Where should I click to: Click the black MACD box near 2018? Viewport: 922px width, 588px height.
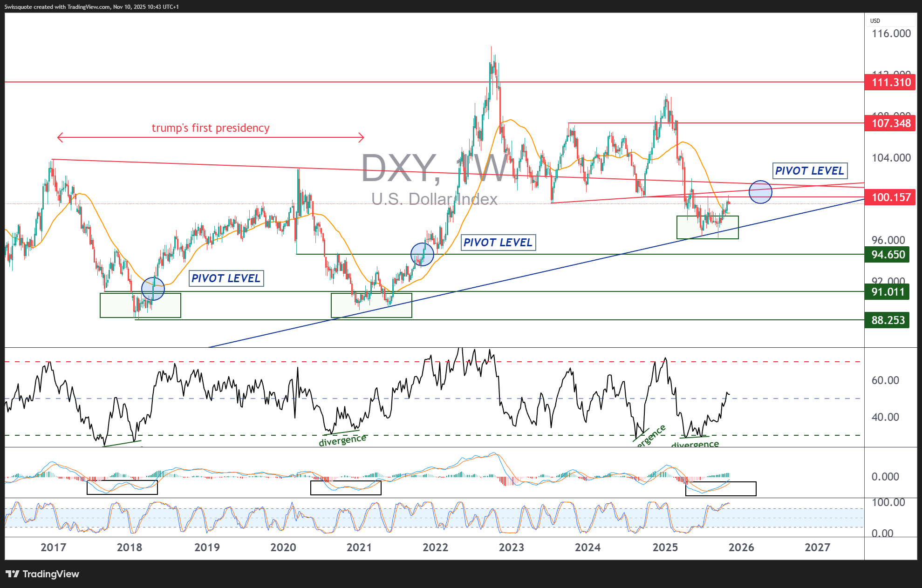122,487
